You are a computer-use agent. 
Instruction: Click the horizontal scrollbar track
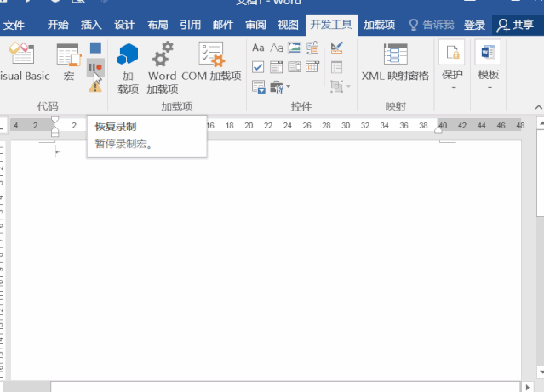(x=286, y=387)
